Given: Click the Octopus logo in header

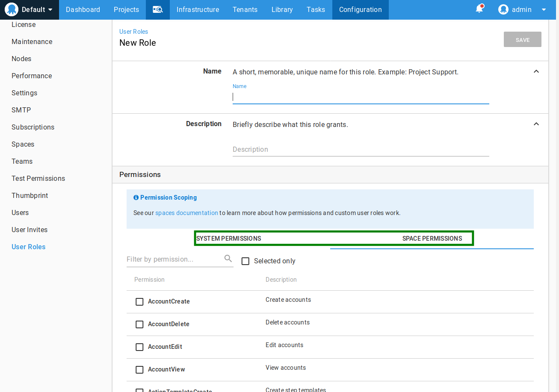Looking at the screenshot, I should point(12,9).
